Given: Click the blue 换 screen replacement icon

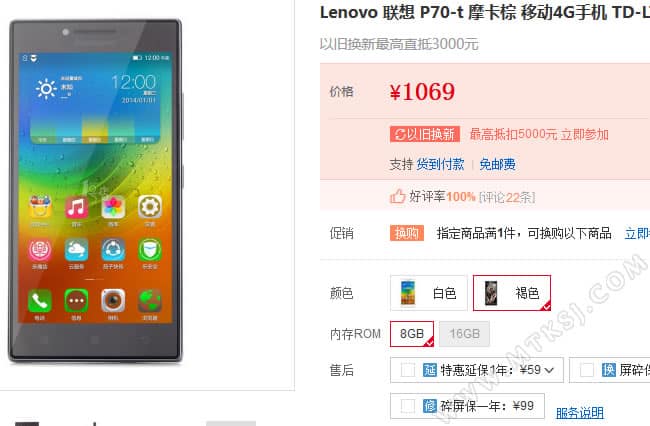Looking at the screenshot, I should pos(609,370).
